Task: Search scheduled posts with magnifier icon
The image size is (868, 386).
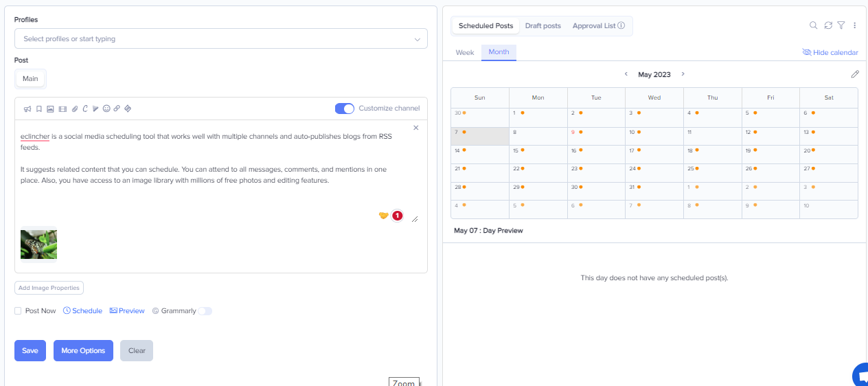Action: click(813, 25)
